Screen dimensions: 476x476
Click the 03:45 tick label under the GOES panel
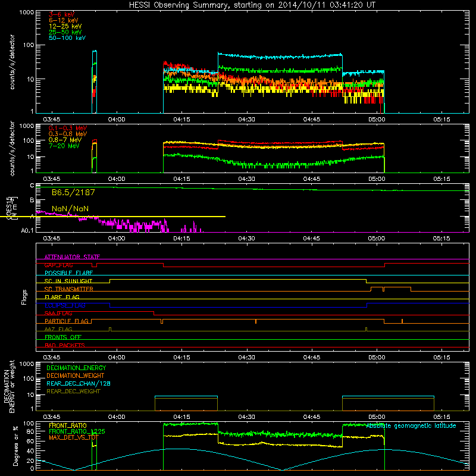point(51,239)
